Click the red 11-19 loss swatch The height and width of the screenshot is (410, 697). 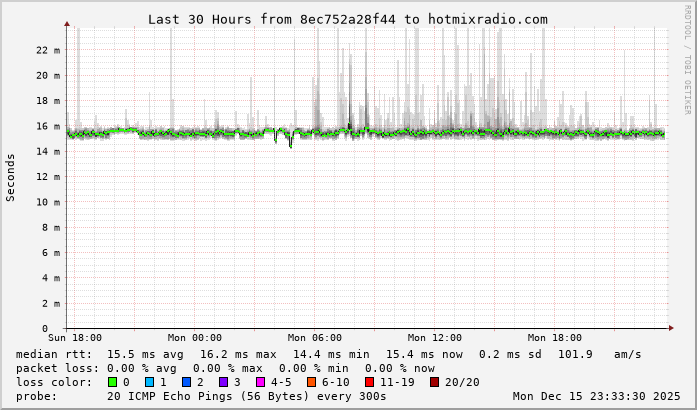coord(369,382)
